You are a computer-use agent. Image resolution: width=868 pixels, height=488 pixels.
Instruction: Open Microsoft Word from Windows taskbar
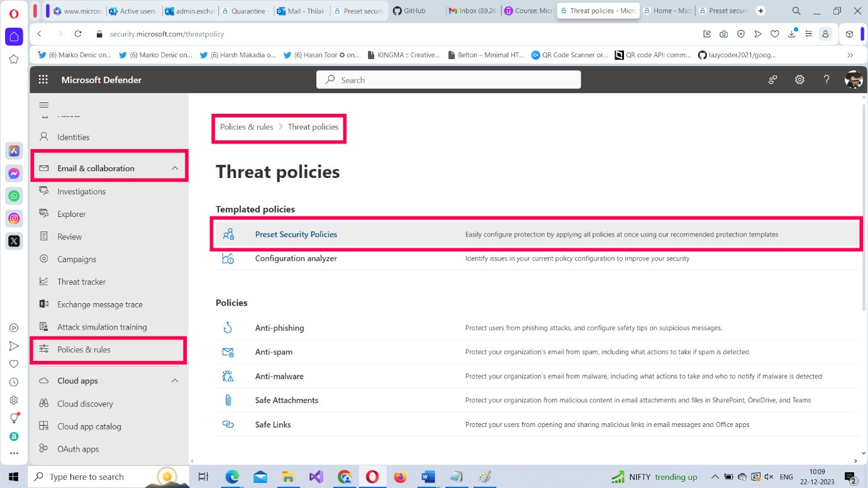[428, 477]
